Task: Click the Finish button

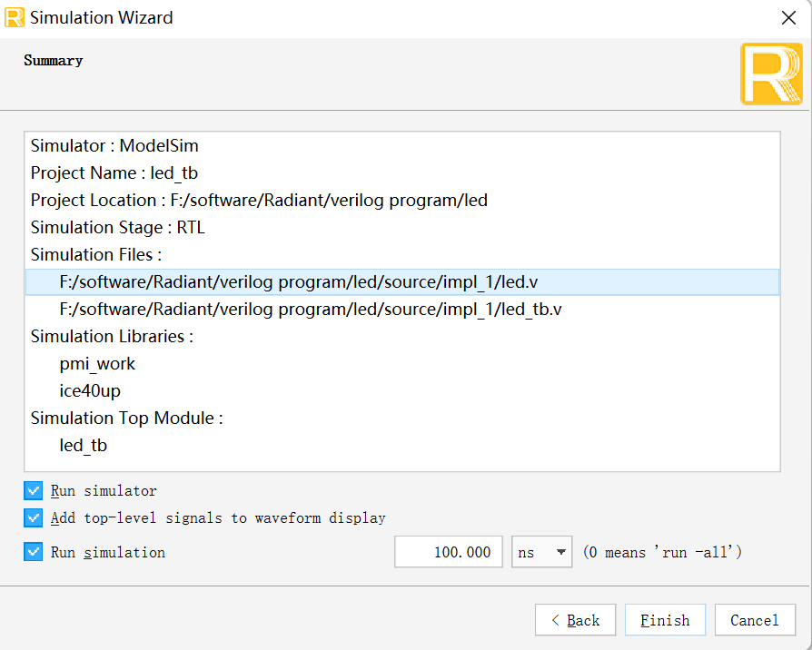Action: coord(665,620)
